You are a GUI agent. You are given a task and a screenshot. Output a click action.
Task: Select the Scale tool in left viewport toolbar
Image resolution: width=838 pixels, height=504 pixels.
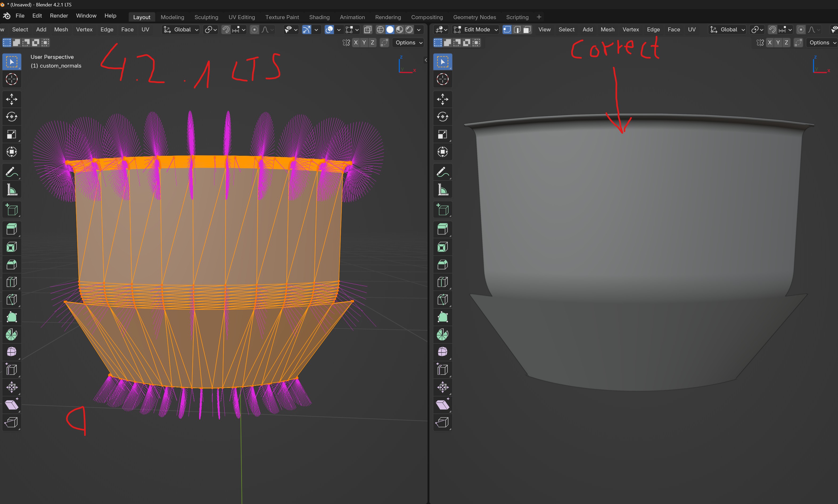click(11, 134)
